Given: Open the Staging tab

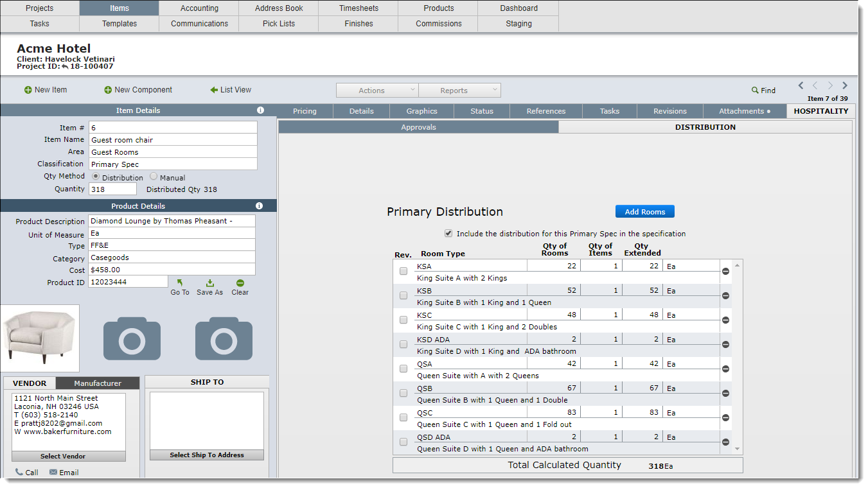Looking at the screenshot, I should click(518, 24).
